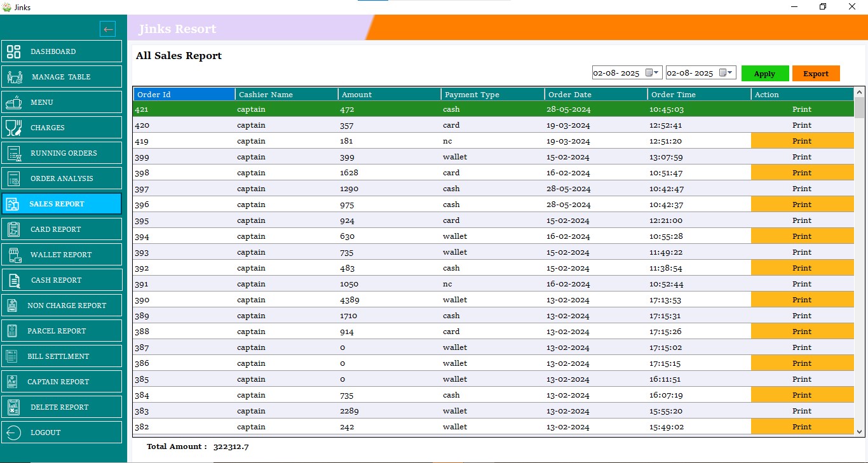This screenshot has width=868, height=463.
Task: Click the Manage Table icon
Action: tap(15, 77)
